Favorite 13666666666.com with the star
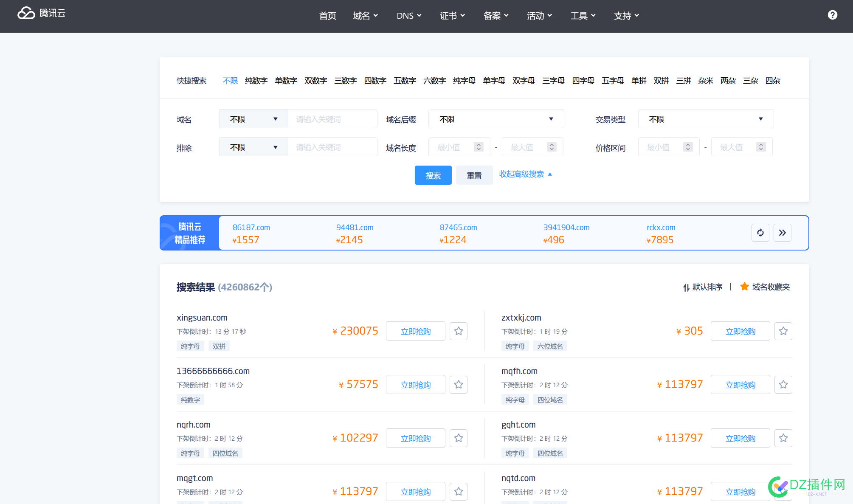853x504 pixels. click(x=459, y=385)
